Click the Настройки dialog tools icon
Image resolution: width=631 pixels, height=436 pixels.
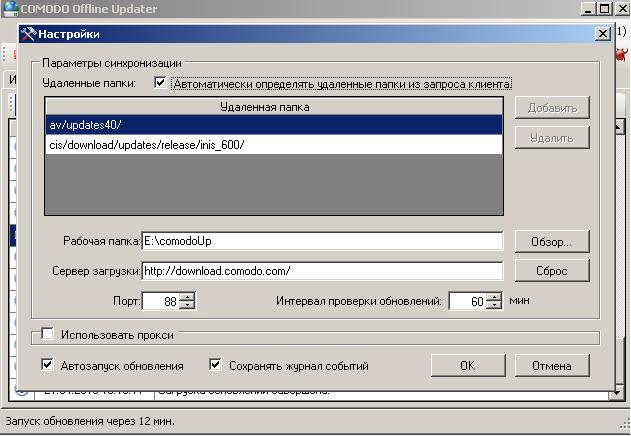coord(28,34)
